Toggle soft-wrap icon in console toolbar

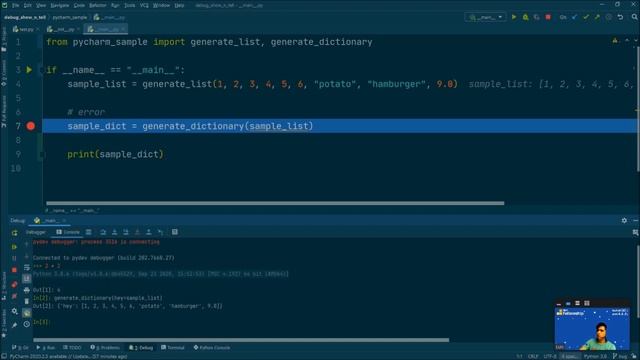click(x=27, y=267)
